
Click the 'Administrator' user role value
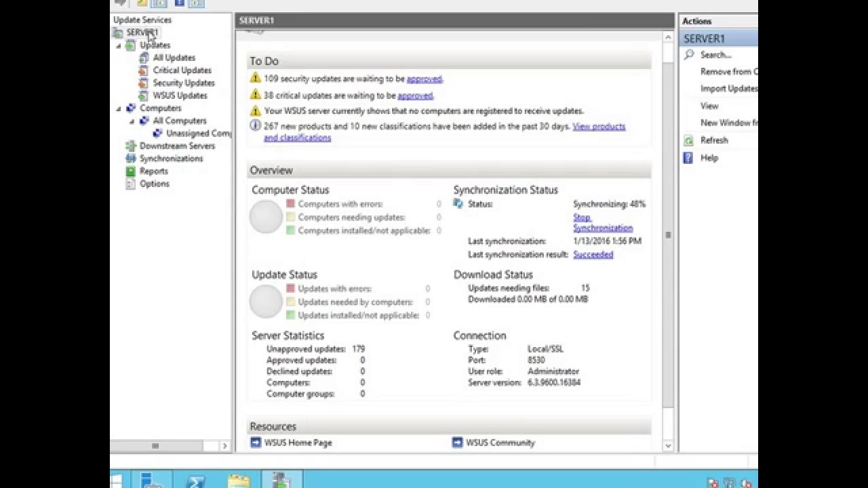(553, 371)
